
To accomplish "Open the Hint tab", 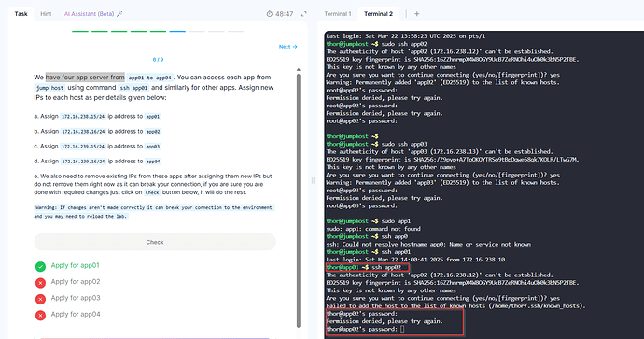I will click(46, 14).
